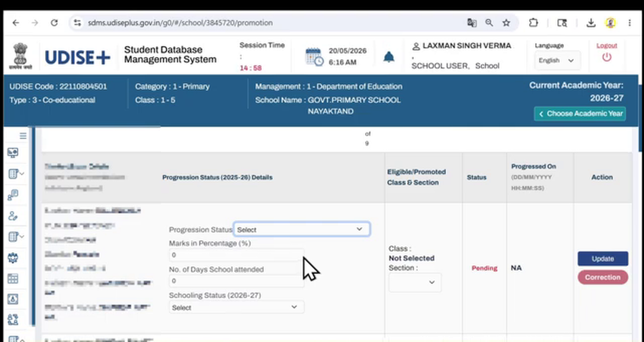Open the zoom magnifier icon in address bar

tap(489, 23)
